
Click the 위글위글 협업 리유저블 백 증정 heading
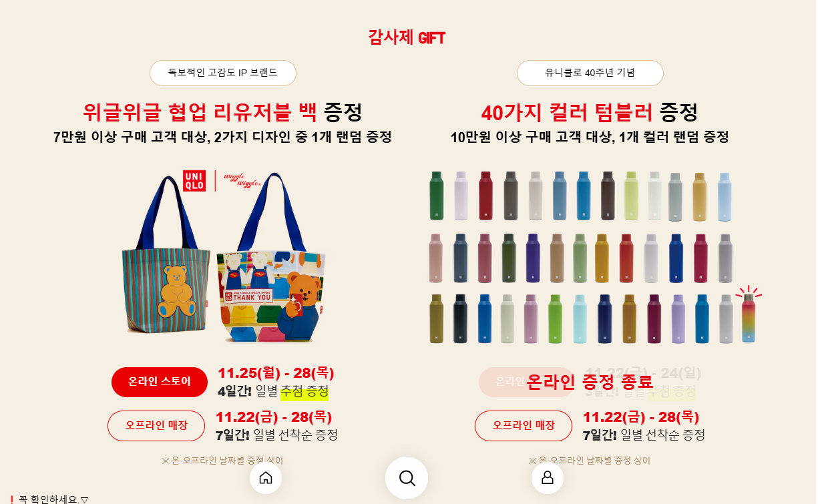click(x=222, y=111)
